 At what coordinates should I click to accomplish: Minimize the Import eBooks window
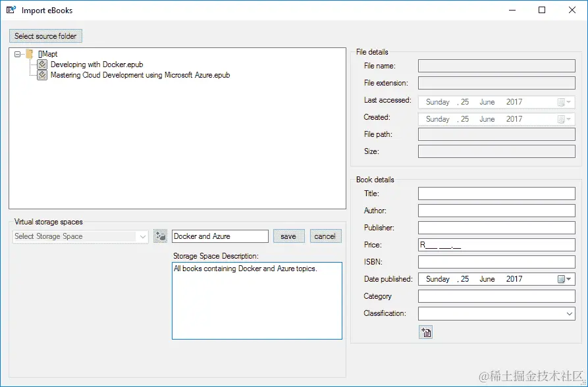[x=512, y=10]
